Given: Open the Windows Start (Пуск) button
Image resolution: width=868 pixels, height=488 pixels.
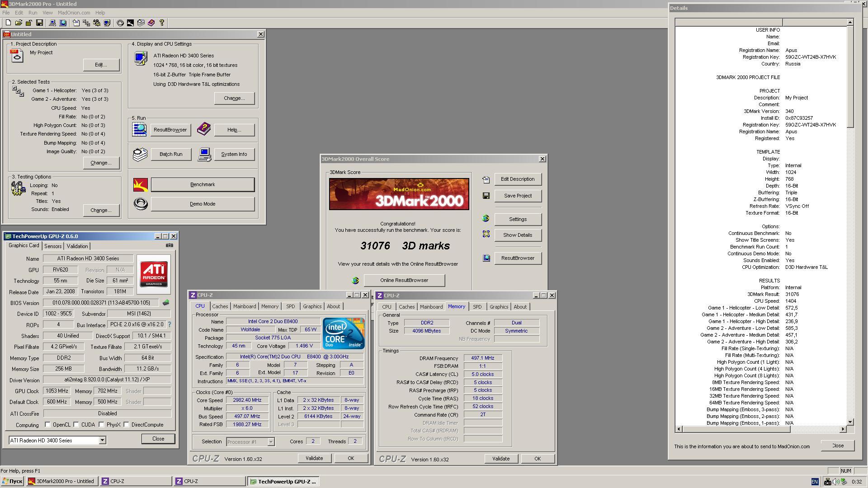Looking at the screenshot, I should click(12, 481).
